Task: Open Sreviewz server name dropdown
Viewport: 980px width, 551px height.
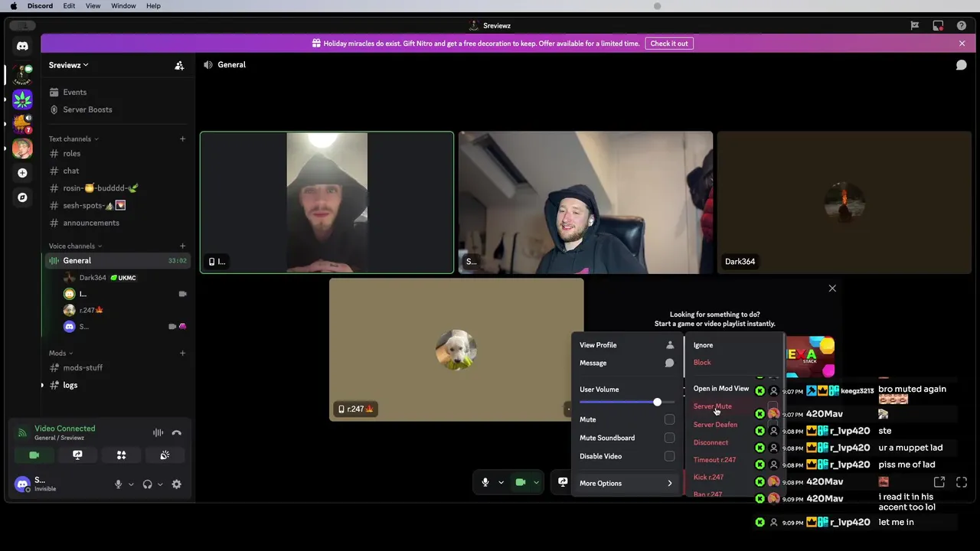Action: pos(69,65)
